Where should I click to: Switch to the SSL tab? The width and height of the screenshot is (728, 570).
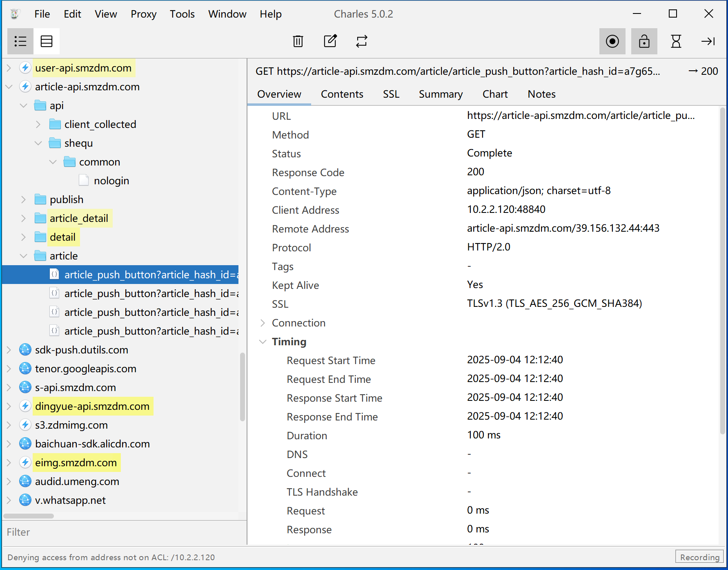[x=391, y=94]
